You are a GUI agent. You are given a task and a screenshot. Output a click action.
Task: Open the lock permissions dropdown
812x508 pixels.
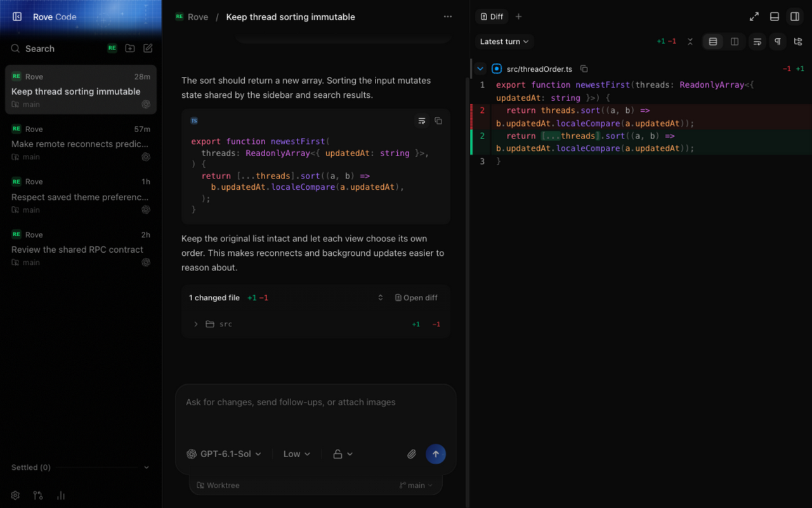point(343,454)
